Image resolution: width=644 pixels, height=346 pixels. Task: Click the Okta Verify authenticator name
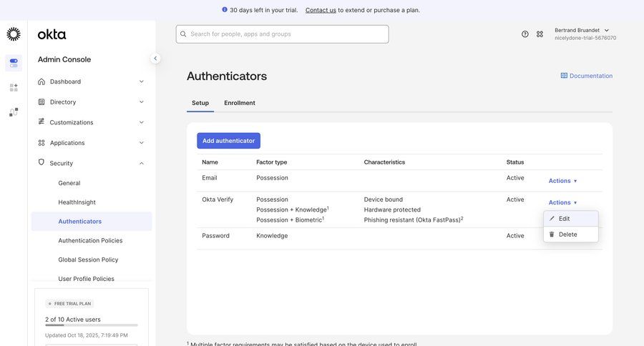click(x=218, y=199)
